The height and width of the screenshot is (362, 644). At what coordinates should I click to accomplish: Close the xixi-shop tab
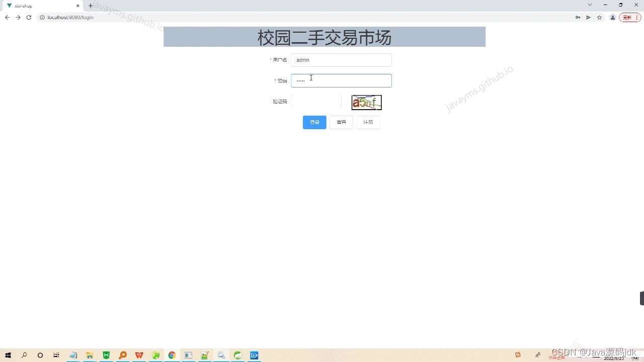[x=77, y=6]
